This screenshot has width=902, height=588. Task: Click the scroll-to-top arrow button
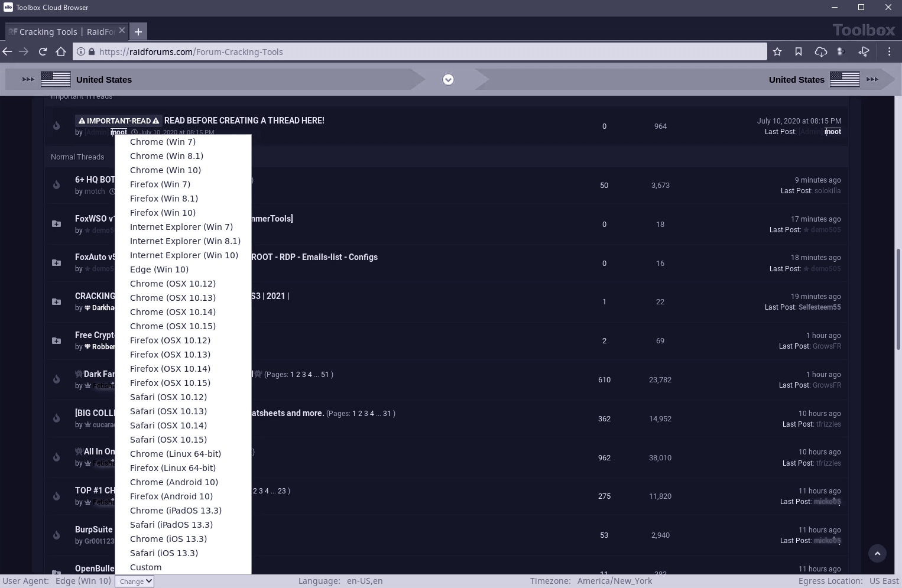pyautogui.click(x=877, y=554)
